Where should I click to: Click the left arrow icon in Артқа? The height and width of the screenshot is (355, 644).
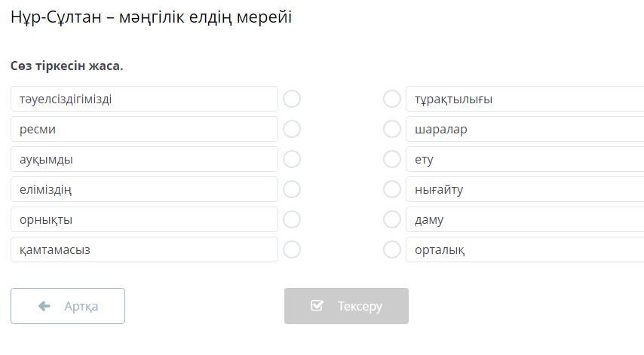(44, 306)
